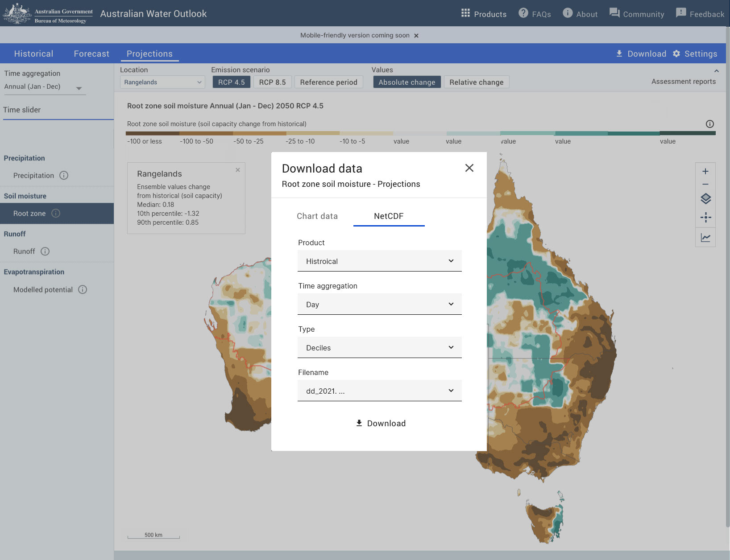Click the -10 to -5 legend swatch
This screenshot has height=560, width=730.
click(366, 133)
